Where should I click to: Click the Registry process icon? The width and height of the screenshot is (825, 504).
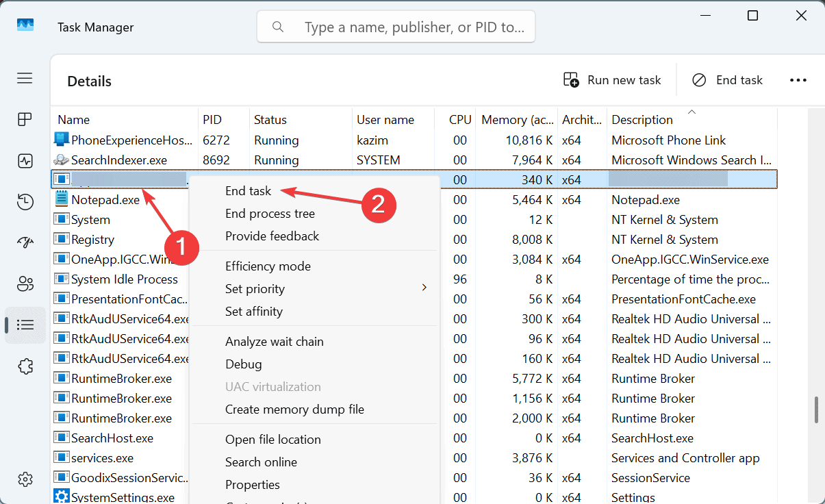point(62,240)
